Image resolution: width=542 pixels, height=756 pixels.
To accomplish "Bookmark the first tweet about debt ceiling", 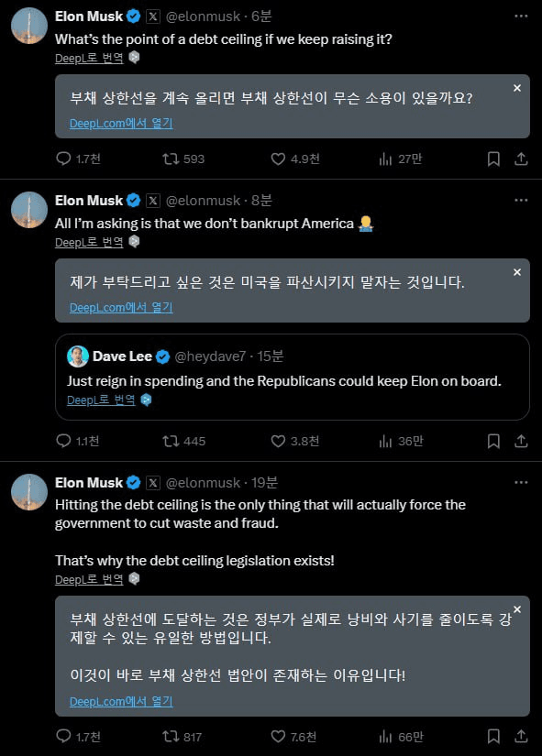I will [493, 159].
